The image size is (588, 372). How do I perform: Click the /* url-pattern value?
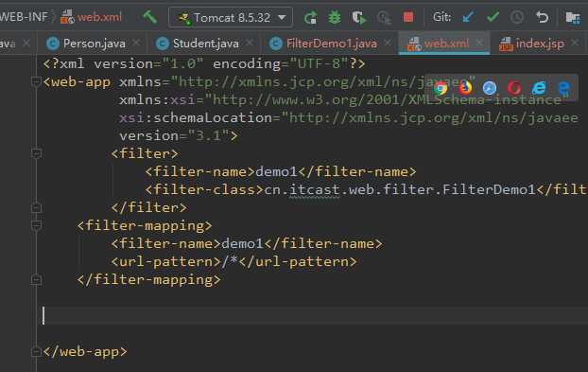point(230,261)
